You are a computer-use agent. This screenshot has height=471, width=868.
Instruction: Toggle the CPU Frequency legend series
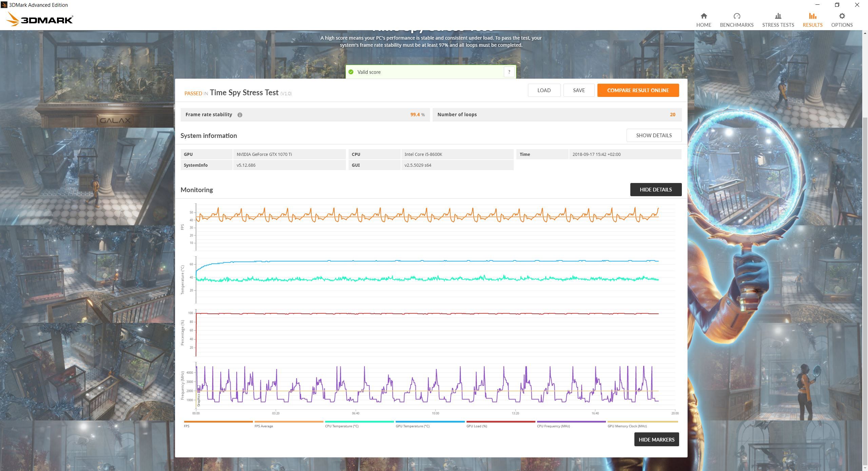click(571, 424)
